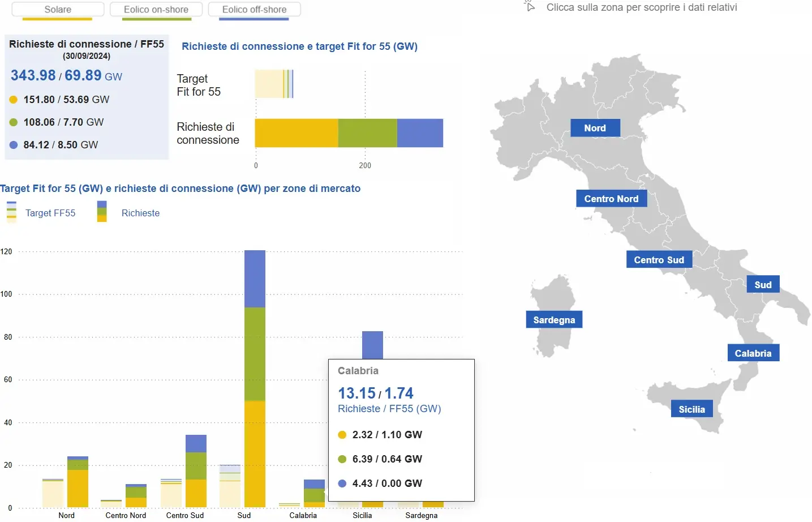
Task: Click the Sud x-axis label
Action: 244,515
